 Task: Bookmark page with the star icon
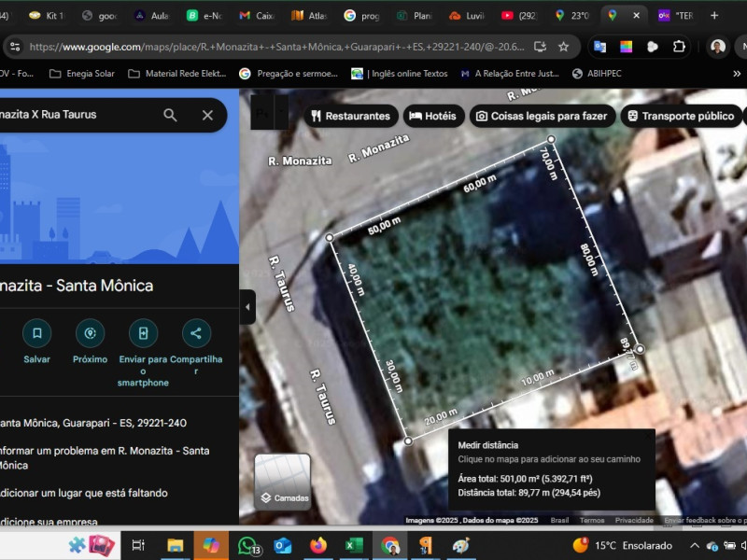tap(564, 47)
